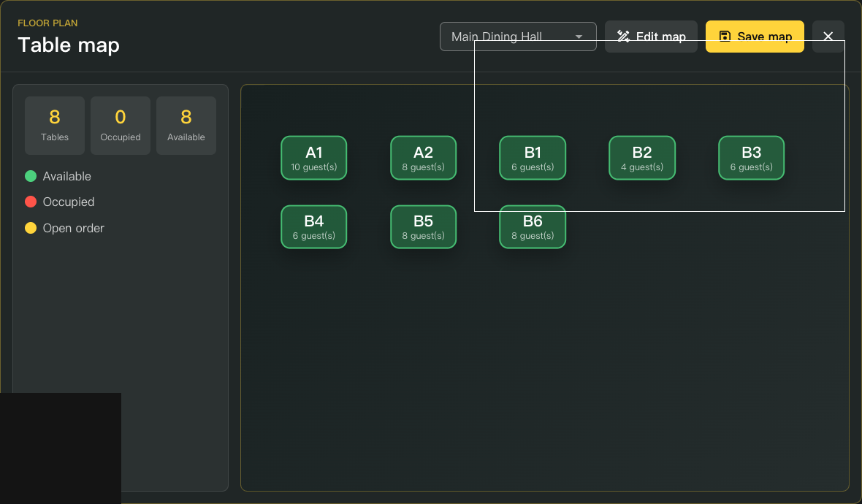Click the green Available legend dot
Screen dimensions: 862x504
pyautogui.click(x=31, y=176)
